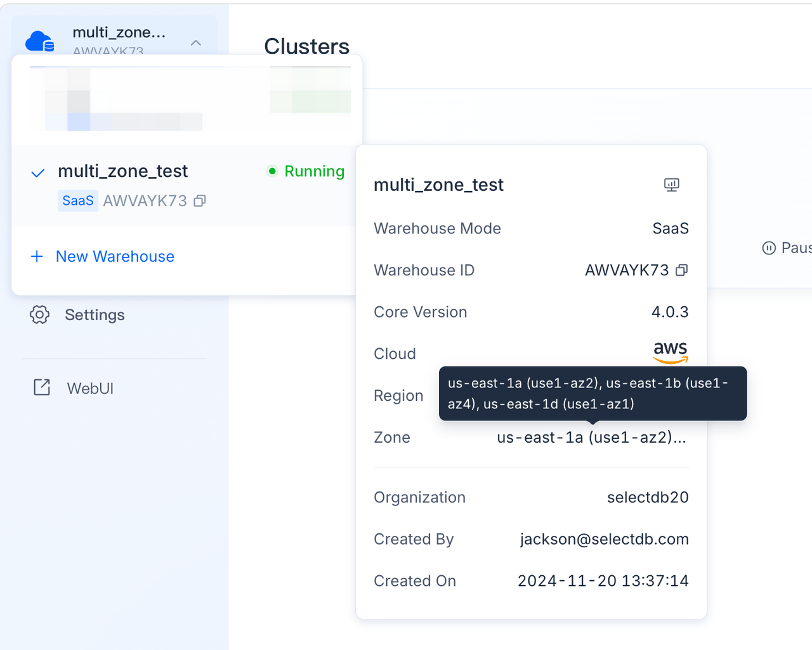
Task: Open the Settings label in sidebar
Action: click(x=95, y=315)
